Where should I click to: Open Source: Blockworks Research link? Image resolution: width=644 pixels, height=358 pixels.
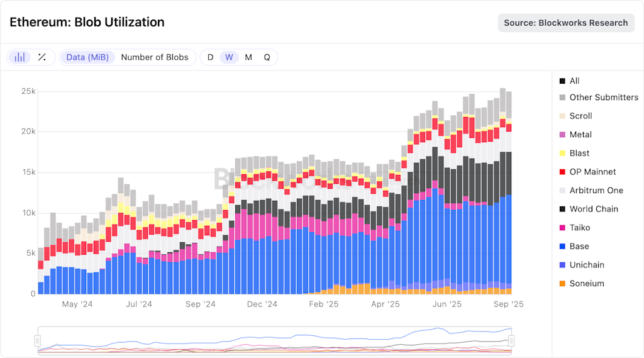[x=566, y=23]
